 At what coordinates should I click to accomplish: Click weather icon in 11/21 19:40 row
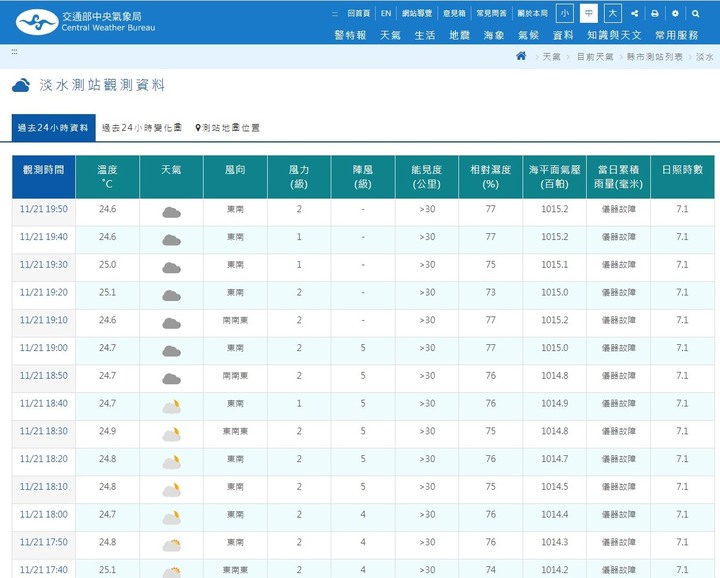[x=171, y=240]
